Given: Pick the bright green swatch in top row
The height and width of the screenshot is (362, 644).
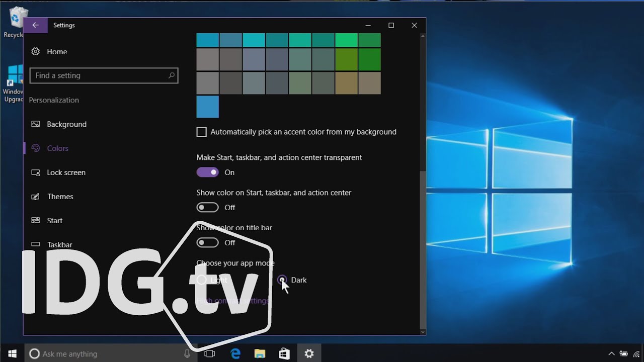Looking at the screenshot, I should click(x=346, y=40).
